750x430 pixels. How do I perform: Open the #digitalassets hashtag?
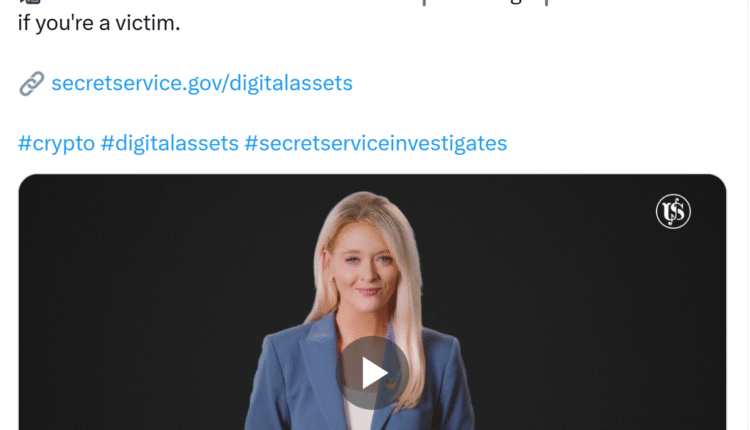169,143
